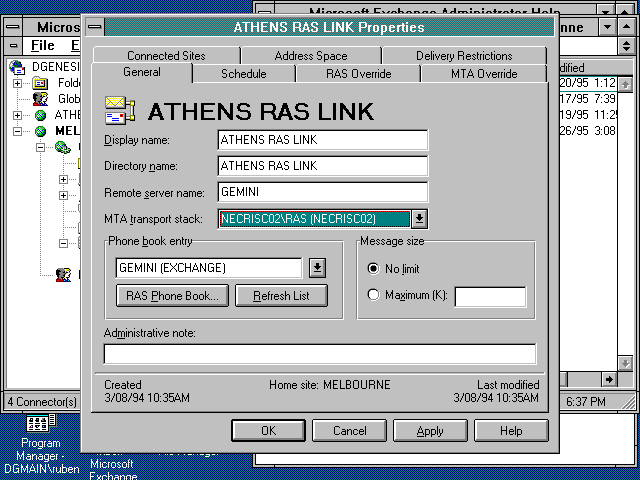Click the GEMINI (EXCHANGE) phone book entry box

tap(209, 268)
